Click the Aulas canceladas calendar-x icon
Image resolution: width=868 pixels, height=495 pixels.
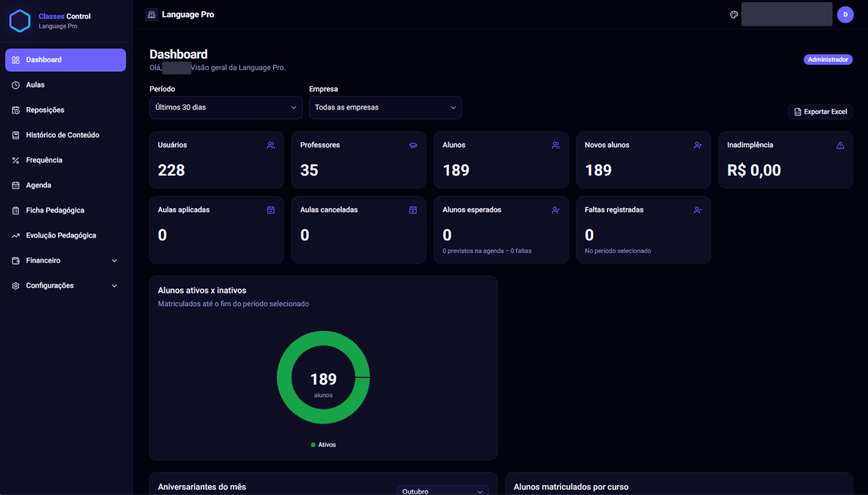coord(413,210)
